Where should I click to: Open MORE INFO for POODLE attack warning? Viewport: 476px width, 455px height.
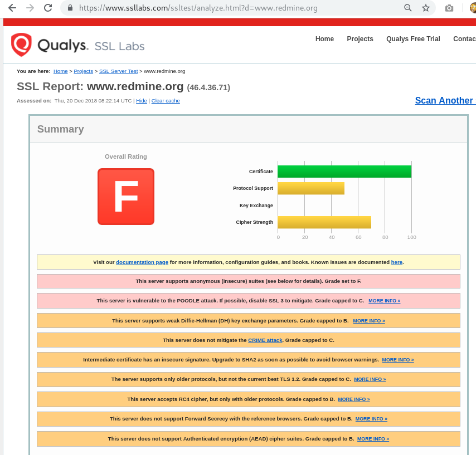[x=385, y=301]
